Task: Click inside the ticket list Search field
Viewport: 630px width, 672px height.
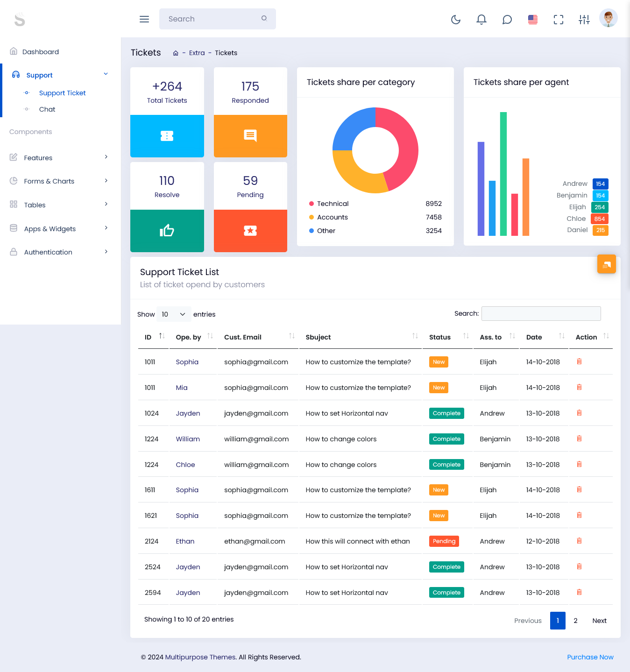Action: tap(540, 313)
